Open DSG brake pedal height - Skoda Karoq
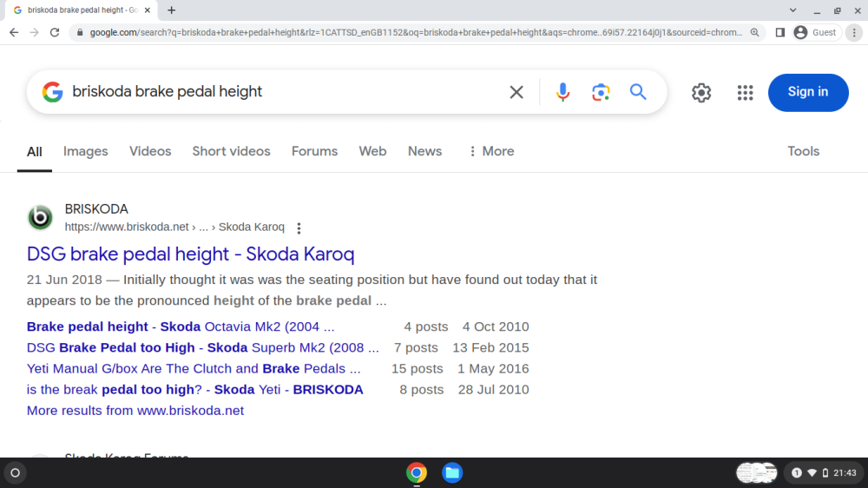Screen dimensions: 868x488 coord(190,254)
